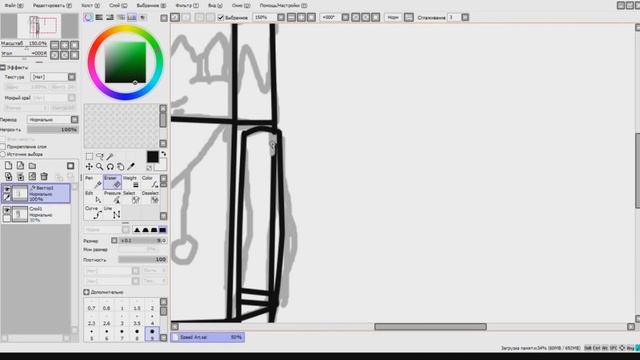
Task: Show the color wheel panel
Action: 89,18
